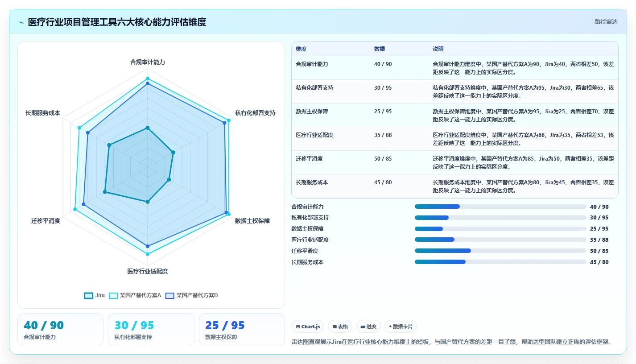The height and width of the screenshot is (364, 636).
Task: Click the 45 / 80 table cell
Action: [x=383, y=182]
